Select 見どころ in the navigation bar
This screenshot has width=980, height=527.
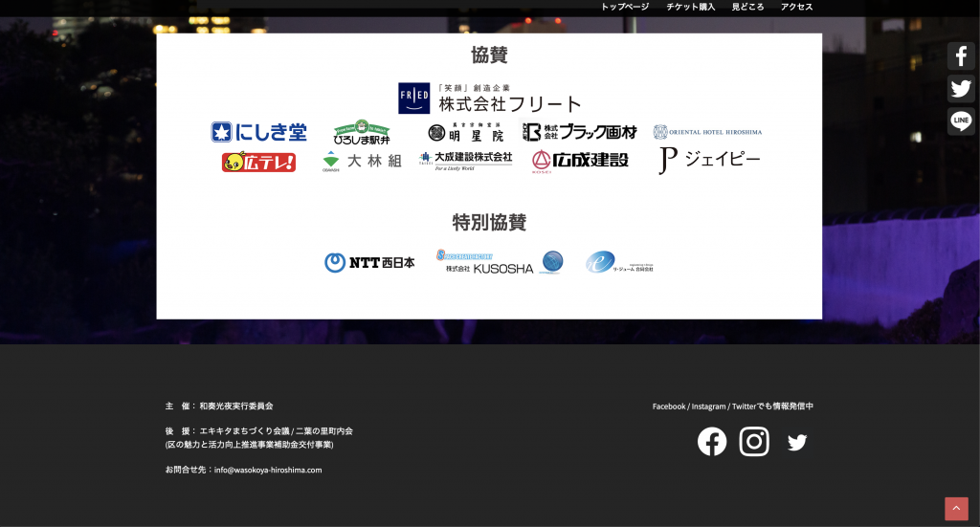pyautogui.click(x=747, y=7)
